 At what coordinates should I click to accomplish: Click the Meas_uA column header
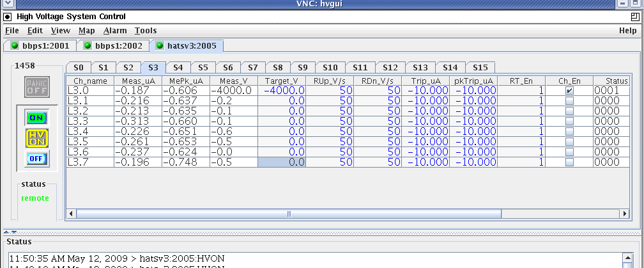point(138,81)
